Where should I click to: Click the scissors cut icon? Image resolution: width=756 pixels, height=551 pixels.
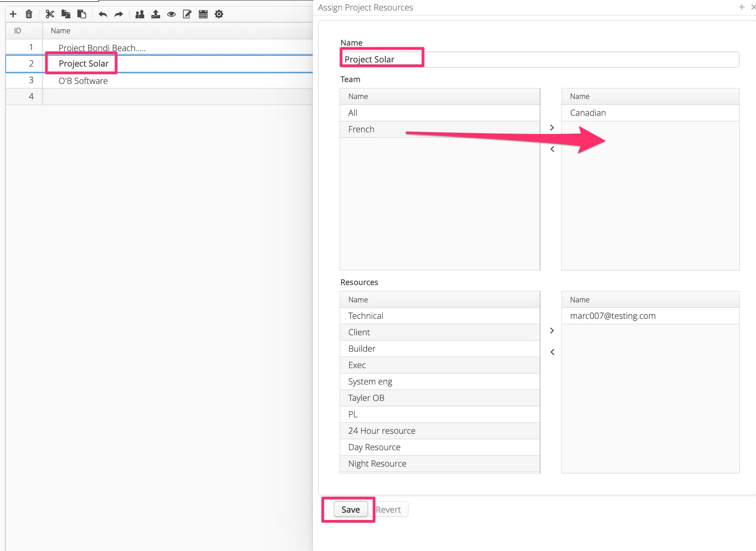coord(50,14)
